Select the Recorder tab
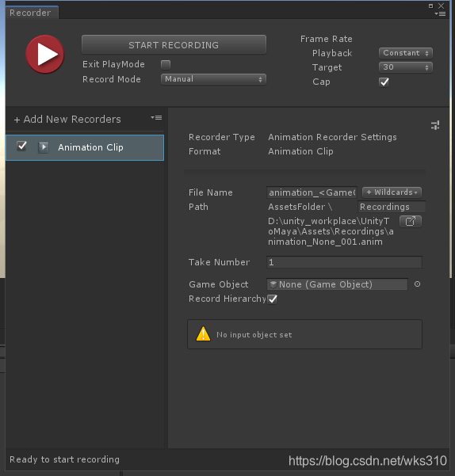455x476 pixels. tap(32, 13)
